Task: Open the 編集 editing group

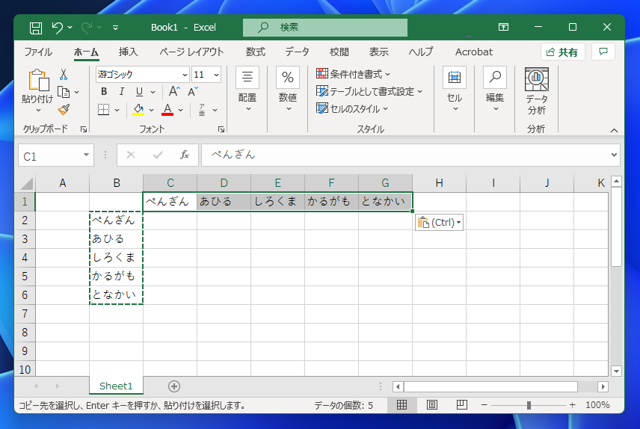Action: [495, 90]
